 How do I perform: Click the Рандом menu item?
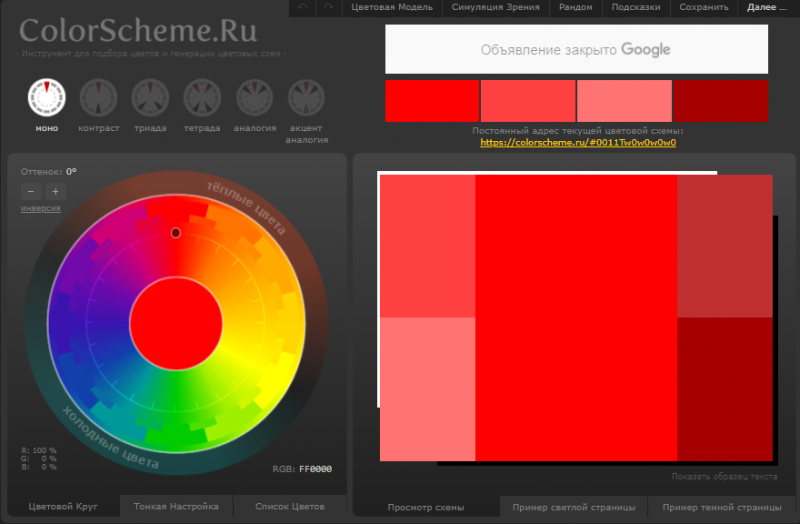click(576, 7)
